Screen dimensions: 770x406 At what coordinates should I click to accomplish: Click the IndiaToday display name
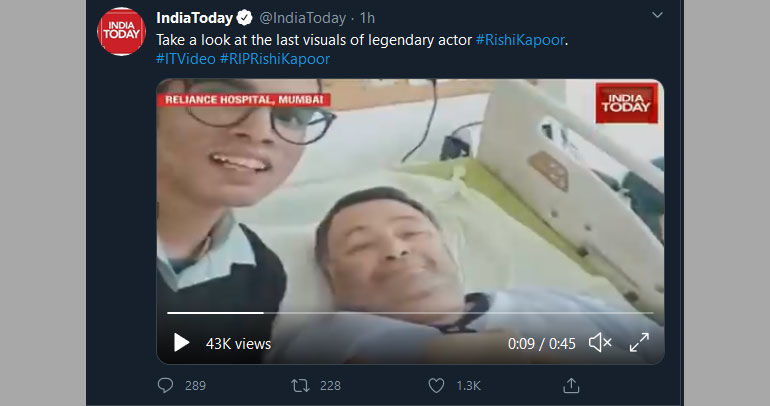[x=194, y=18]
